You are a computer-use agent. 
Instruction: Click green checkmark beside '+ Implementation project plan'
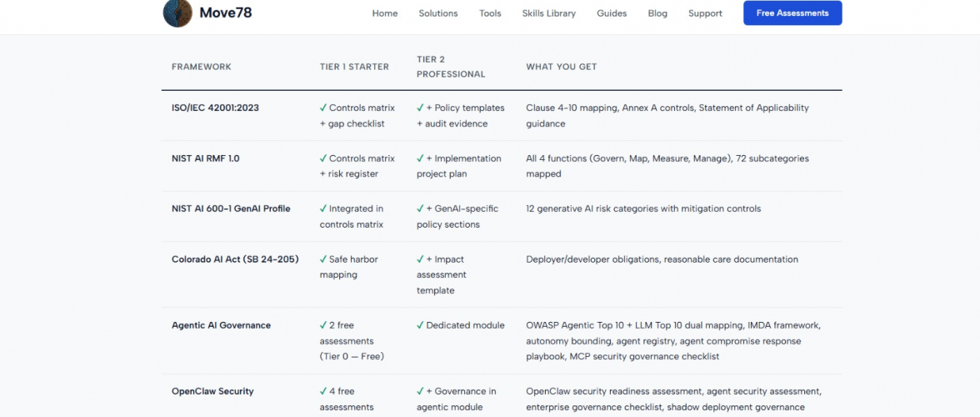(421, 158)
